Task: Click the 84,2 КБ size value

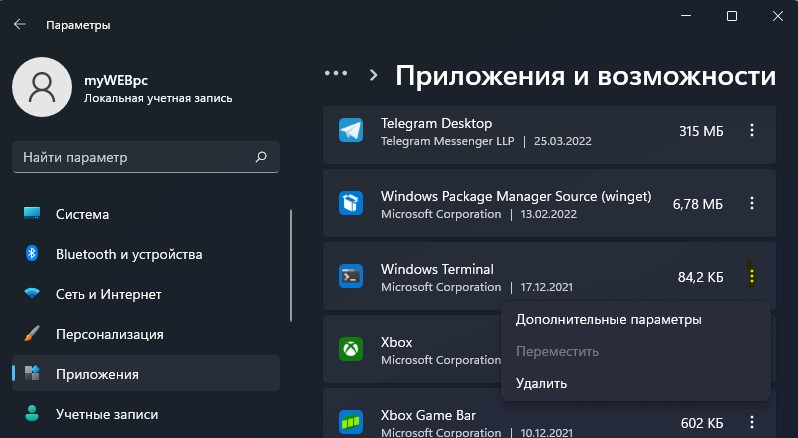Action: [700, 277]
